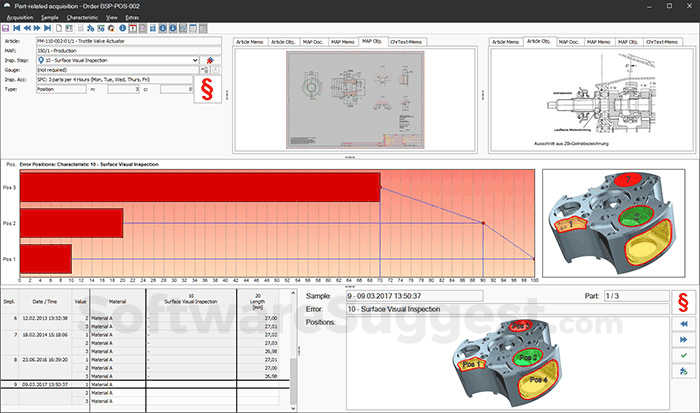Select Pos 2 green region on the lower part model
Screen dimensions: 700x413
click(527, 358)
